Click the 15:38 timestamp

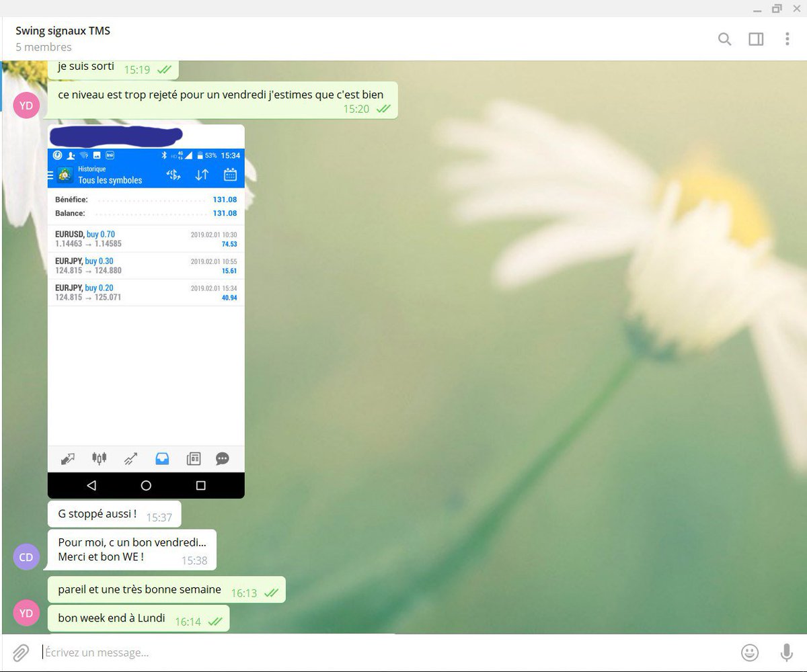pyautogui.click(x=194, y=560)
